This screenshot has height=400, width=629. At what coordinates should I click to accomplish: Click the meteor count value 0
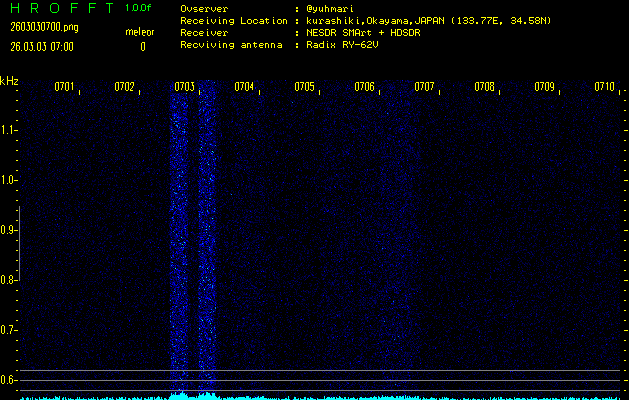pyautogui.click(x=143, y=47)
